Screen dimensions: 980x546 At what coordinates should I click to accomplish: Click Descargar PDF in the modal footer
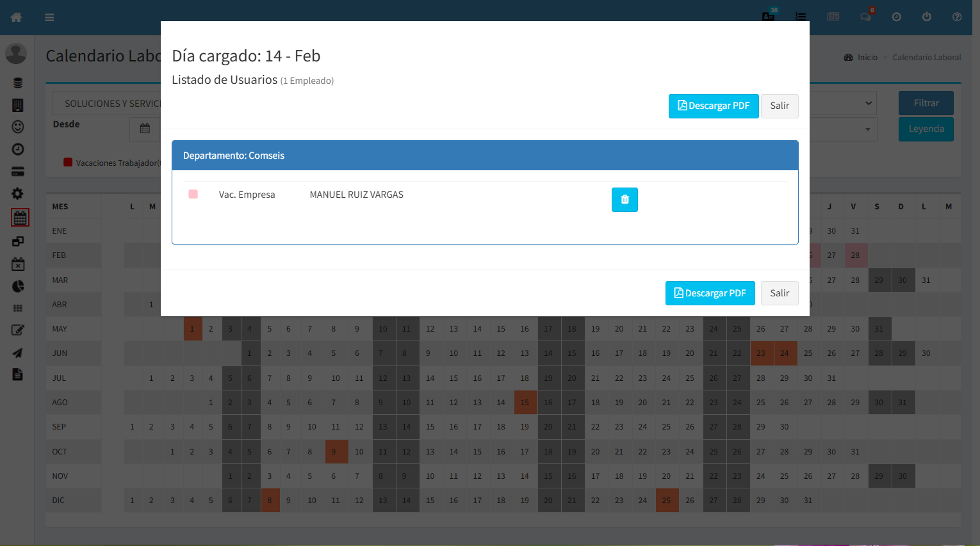tap(710, 293)
